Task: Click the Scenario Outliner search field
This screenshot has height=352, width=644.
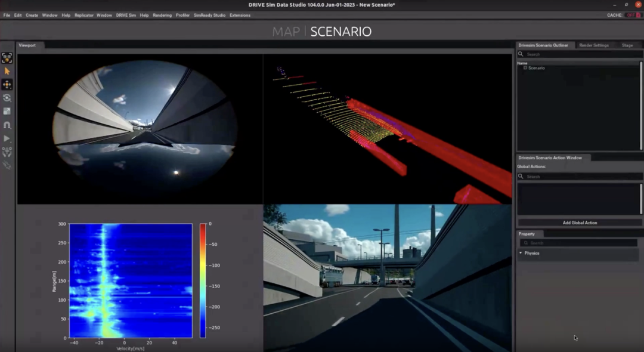Action: (x=580, y=54)
